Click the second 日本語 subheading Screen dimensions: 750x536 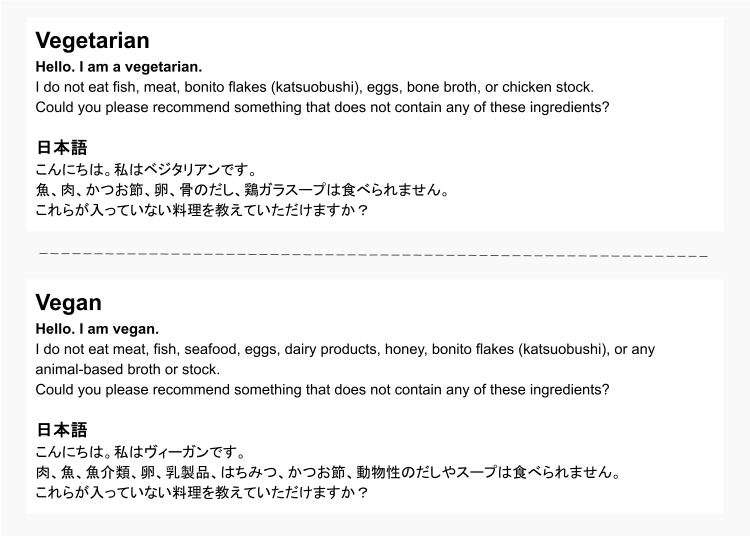(x=62, y=430)
